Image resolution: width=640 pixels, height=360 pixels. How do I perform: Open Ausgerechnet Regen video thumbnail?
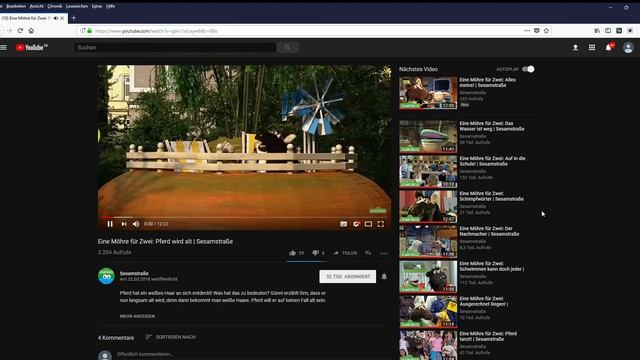[428, 311]
